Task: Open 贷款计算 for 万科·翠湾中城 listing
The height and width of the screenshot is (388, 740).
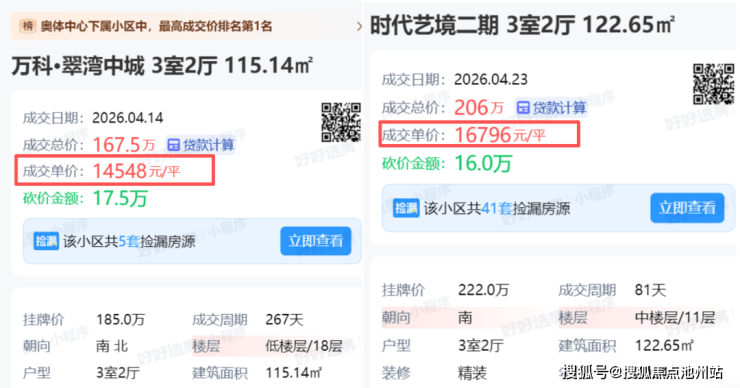Action: 201,145
